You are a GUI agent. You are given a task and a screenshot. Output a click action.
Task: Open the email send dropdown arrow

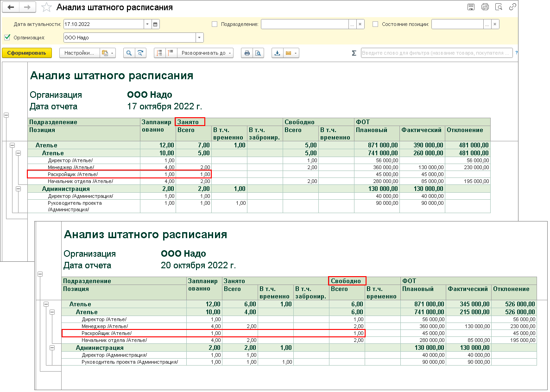(x=295, y=53)
